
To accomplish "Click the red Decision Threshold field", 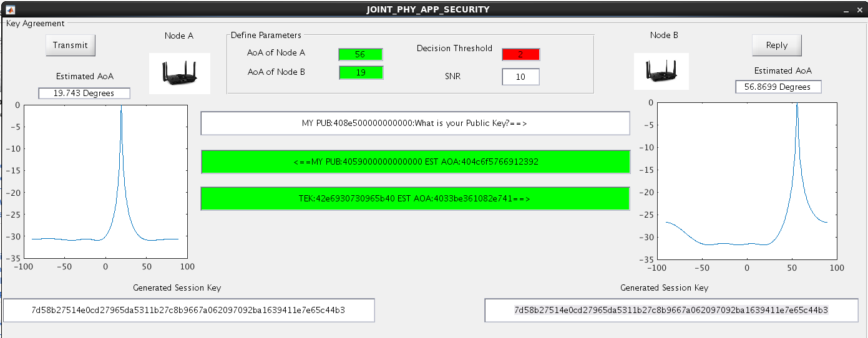I will pos(520,54).
